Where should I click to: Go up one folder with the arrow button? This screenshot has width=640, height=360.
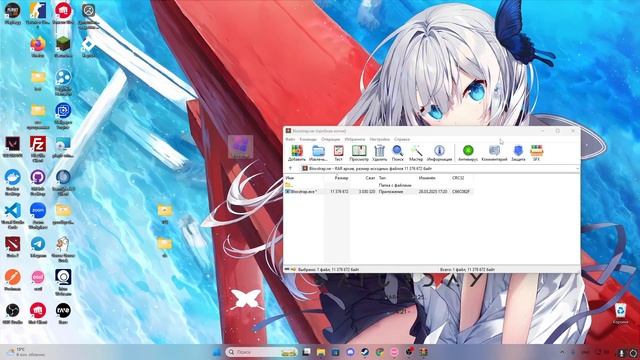290,168
